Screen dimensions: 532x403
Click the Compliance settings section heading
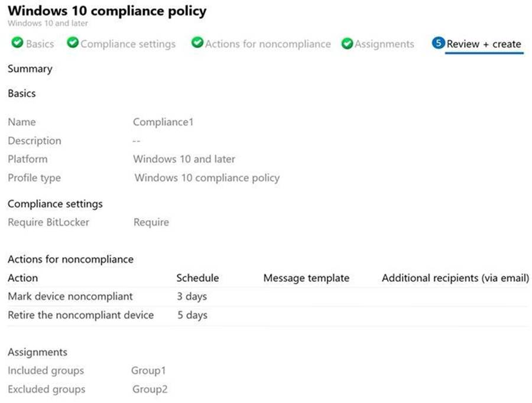click(55, 204)
